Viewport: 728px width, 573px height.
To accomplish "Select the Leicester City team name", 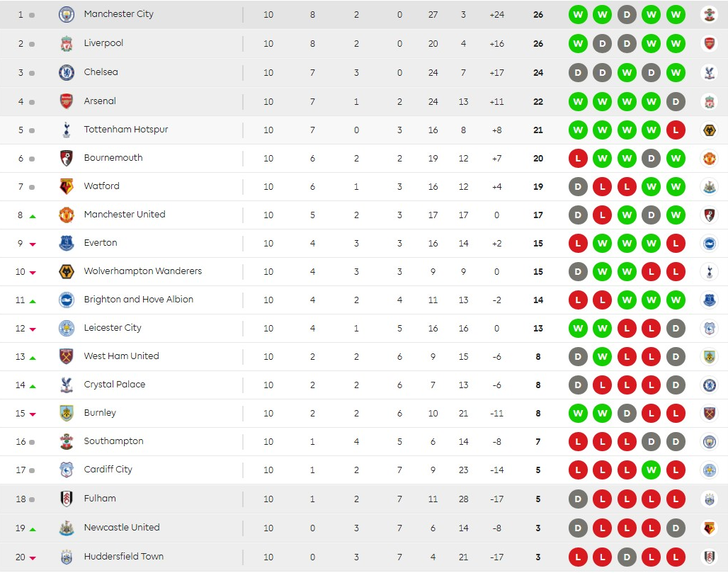I will coord(113,328).
